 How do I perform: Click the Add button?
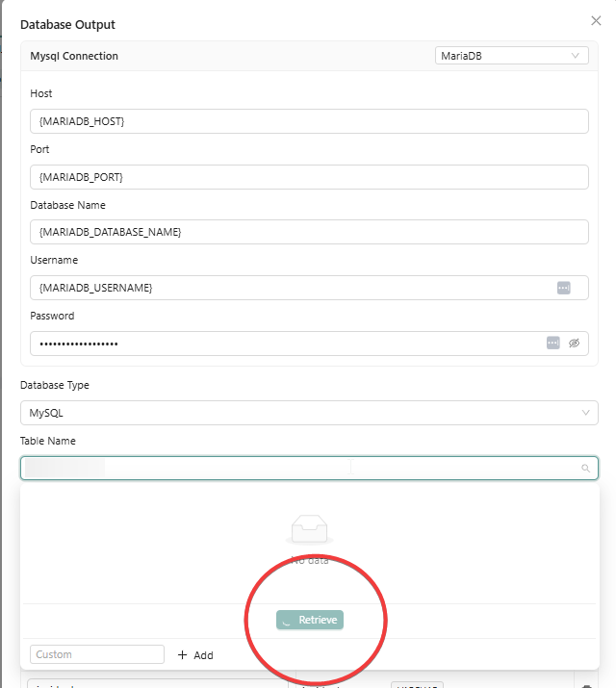point(195,655)
